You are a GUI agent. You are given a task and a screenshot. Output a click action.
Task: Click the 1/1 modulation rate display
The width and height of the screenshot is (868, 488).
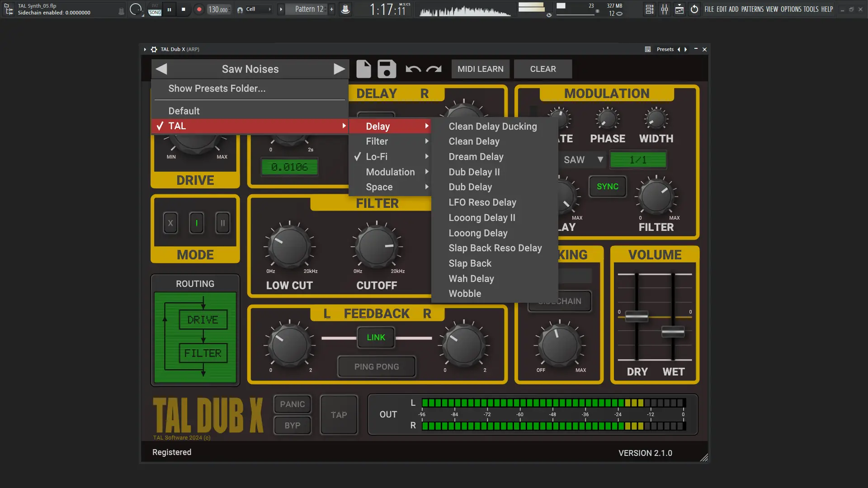pos(638,160)
